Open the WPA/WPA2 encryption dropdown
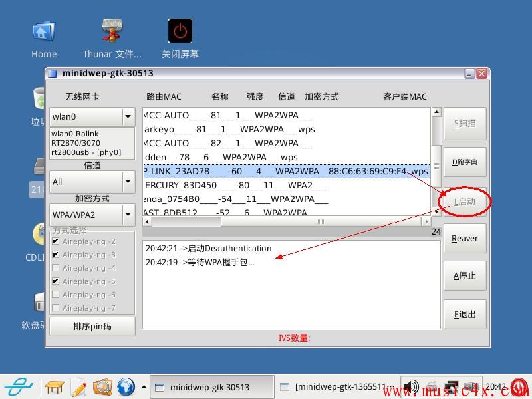The height and width of the screenshot is (399, 532). 92,214
